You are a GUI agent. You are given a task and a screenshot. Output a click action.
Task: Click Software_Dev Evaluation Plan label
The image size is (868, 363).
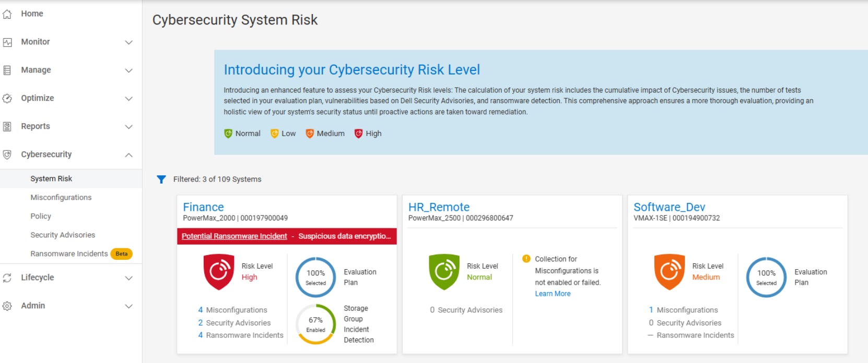[x=811, y=277]
